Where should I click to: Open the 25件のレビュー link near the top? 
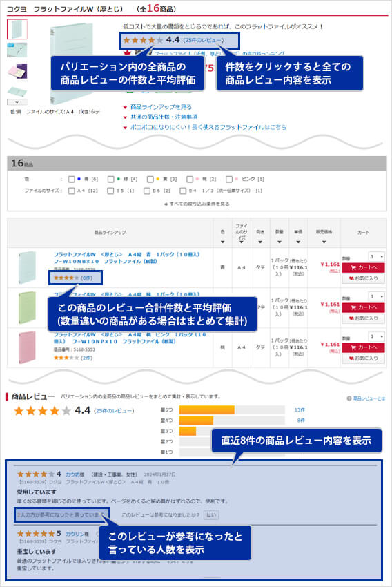pyautogui.click(x=204, y=40)
